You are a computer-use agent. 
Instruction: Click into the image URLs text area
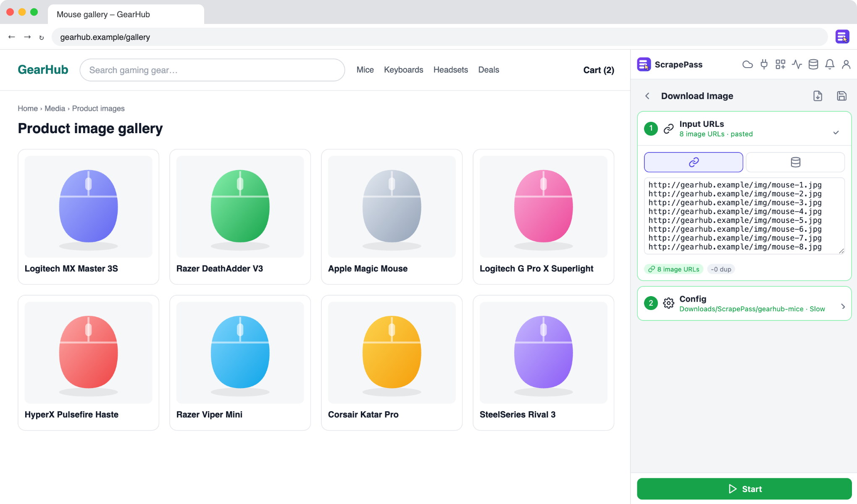coord(744,216)
